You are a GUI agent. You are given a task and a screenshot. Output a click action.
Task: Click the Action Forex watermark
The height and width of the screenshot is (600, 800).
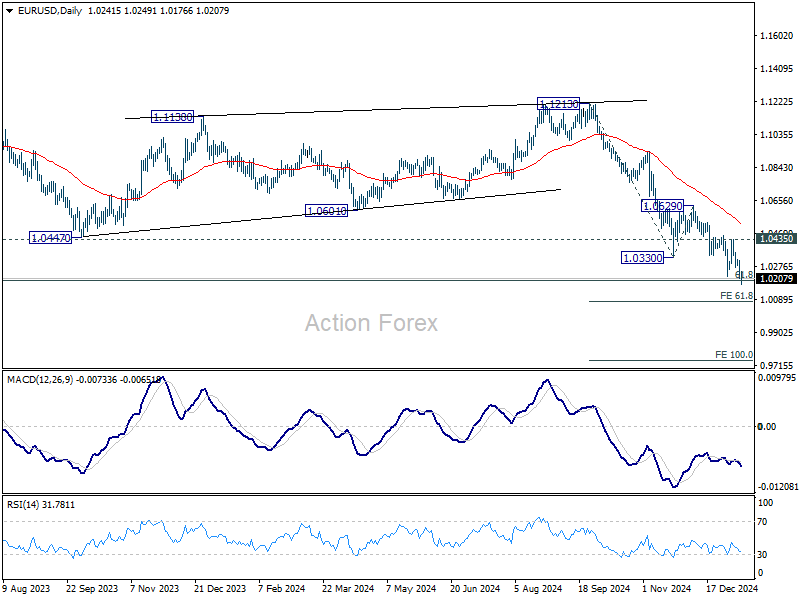pos(371,323)
